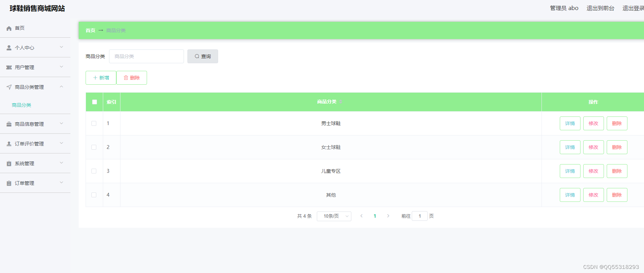Screen dimensions: 644x273
Task: Click the clipboard icon beside 系统管理
Action: point(9,163)
